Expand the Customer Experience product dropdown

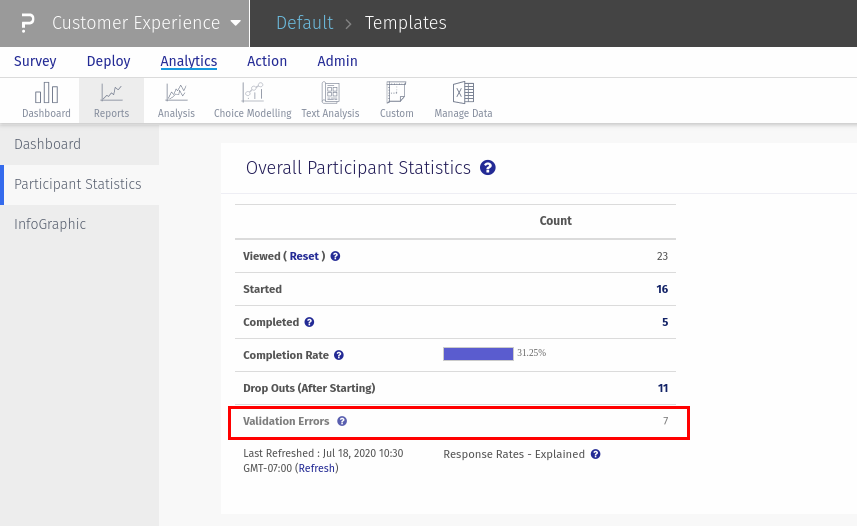(x=235, y=23)
